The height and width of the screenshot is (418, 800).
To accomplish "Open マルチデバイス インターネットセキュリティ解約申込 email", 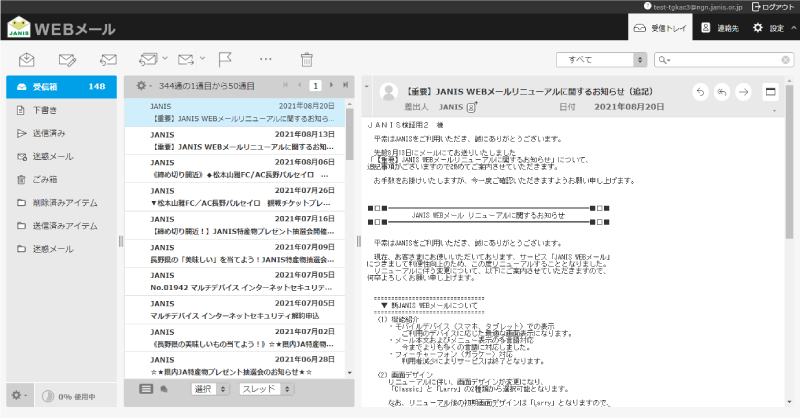I will (x=235, y=310).
